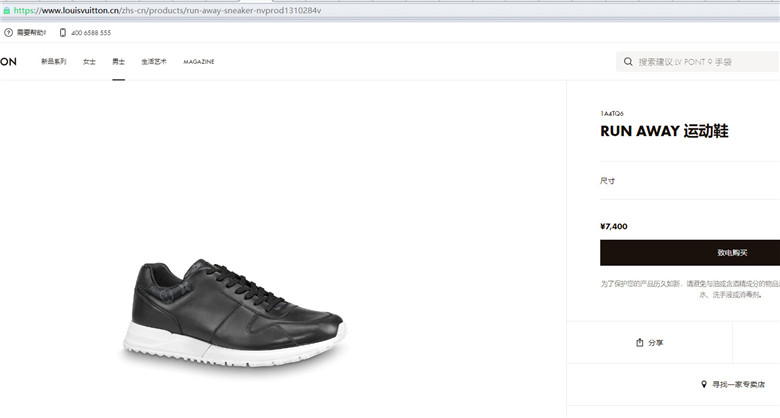This screenshot has height=418, width=780.
Task: Open the 生活艺术 menu
Action: coord(154,62)
